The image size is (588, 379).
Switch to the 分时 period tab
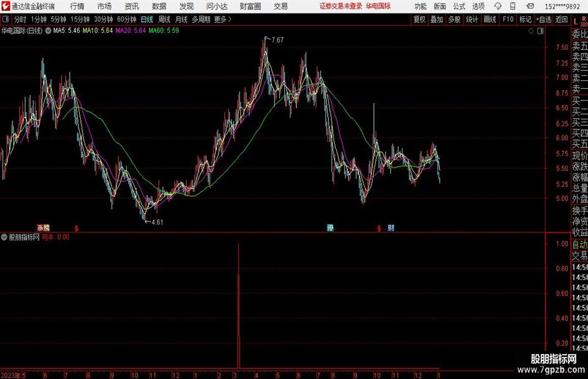[x=21, y=19]
